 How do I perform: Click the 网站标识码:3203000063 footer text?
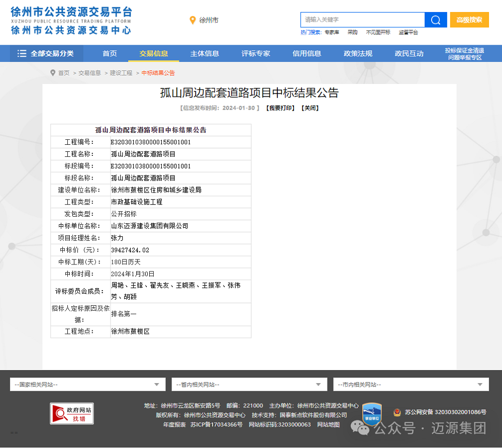pyautogui.click(x=280, y=424)
